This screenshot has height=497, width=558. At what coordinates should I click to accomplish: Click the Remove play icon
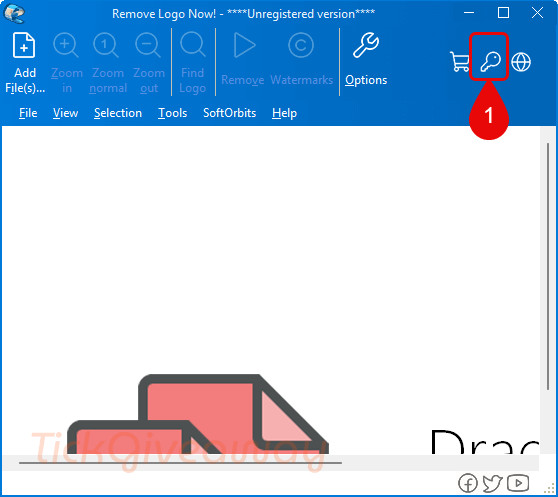(x=244, y=45)
